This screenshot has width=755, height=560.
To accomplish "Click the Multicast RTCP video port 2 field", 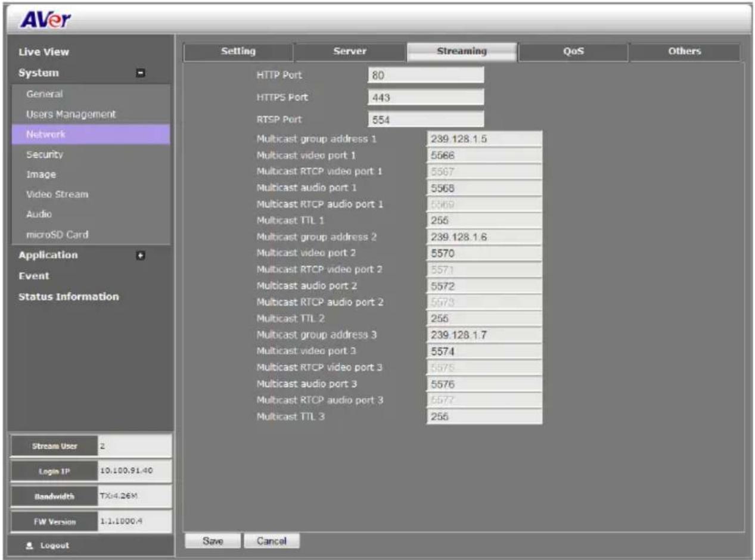I will pyautogui.click(x=484, y=270).
